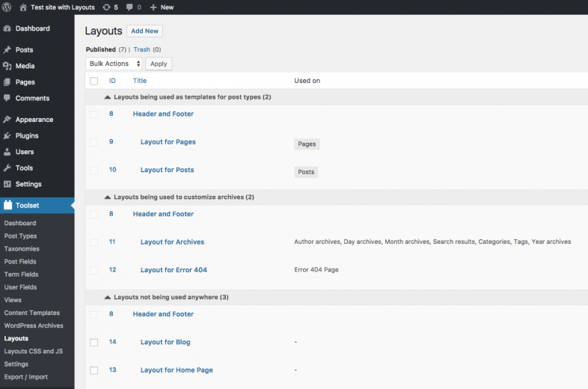This screenshot has width=588, height=389.
Task: Open Header and Footer in the post types group
Action: 163,114
